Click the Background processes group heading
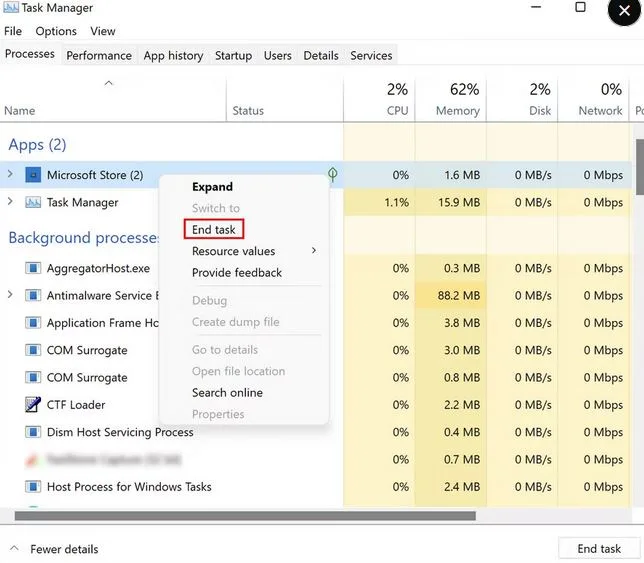The width and height of the screenshot is (644, 563). click(x=84, y=238)
